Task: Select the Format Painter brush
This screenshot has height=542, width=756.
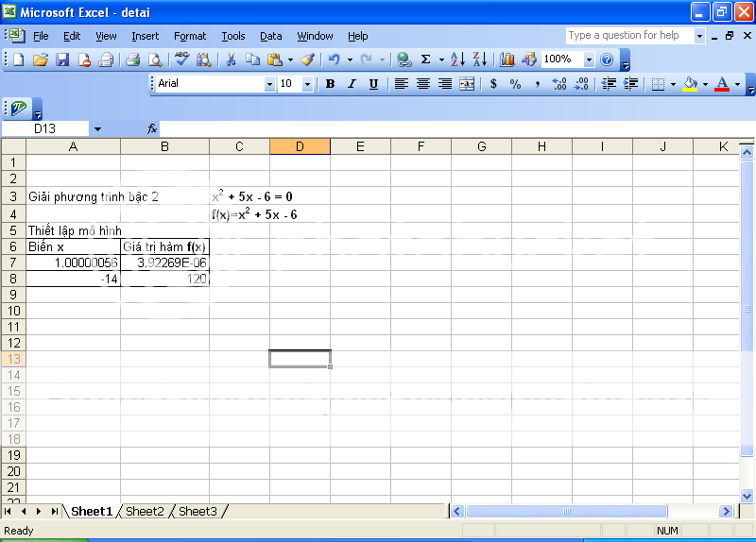Action: (x=307, y=59)
